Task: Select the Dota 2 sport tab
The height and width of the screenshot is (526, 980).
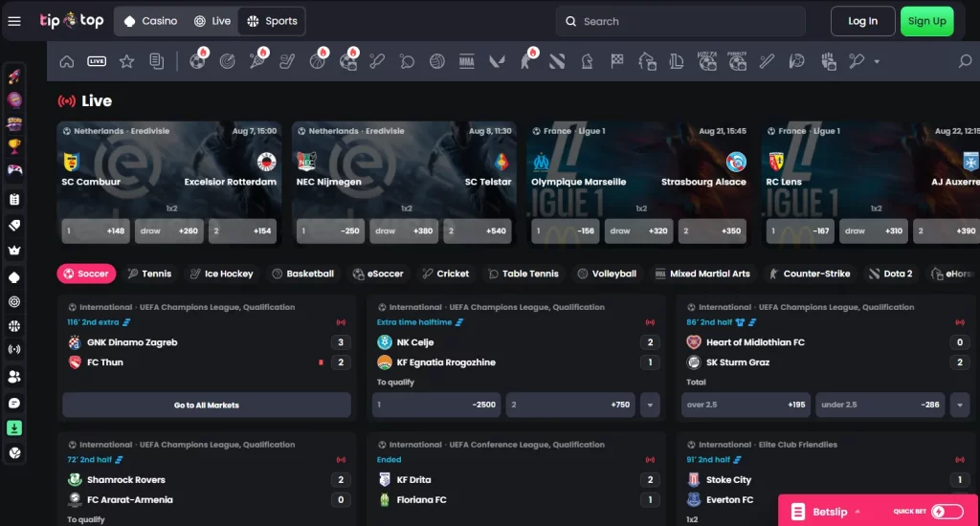Action: click(x=891, y=274)
